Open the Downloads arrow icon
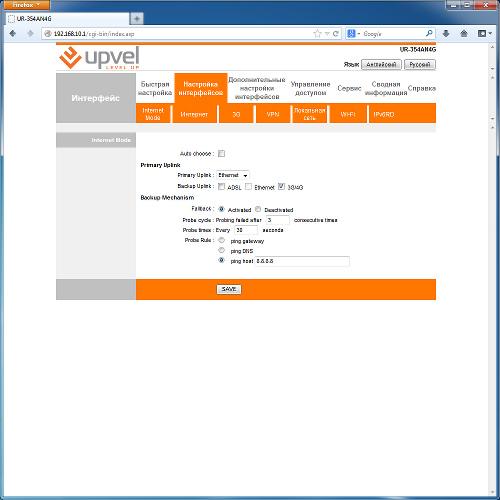Image resolution: width=500 pixels, height=500 pixels. (446, 33)
